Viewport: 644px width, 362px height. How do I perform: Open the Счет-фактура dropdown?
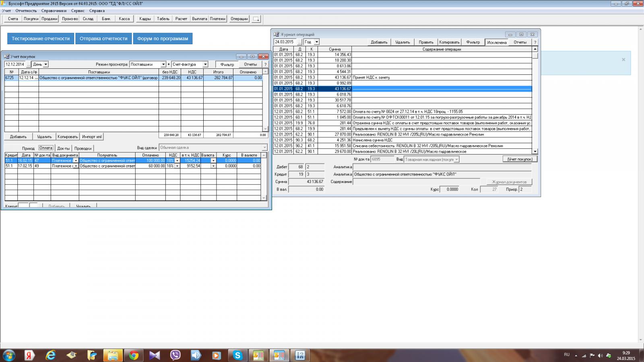click(205, 64)
